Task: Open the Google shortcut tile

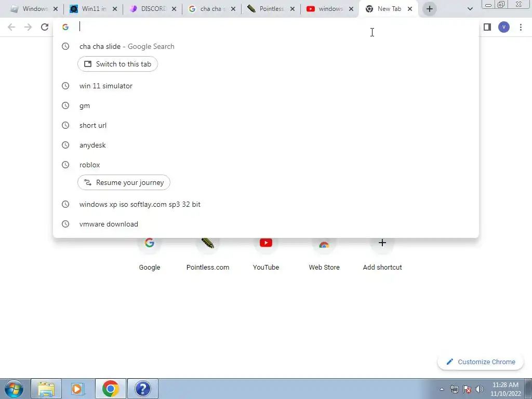Action: 149,254
